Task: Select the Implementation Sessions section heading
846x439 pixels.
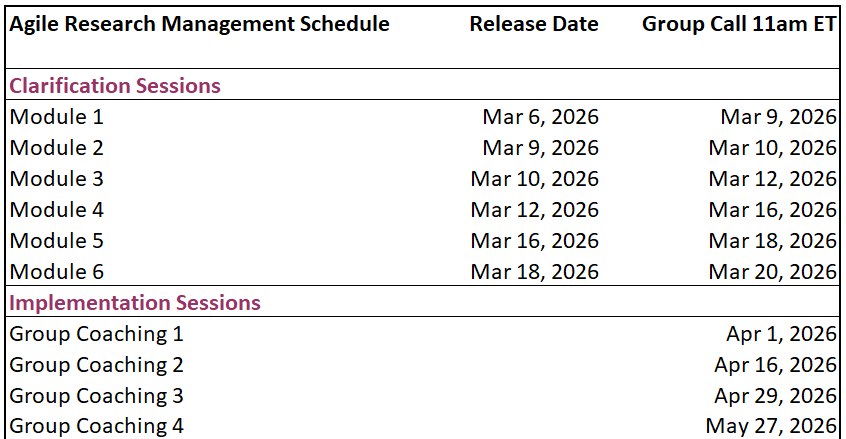Action: tap(135, 302)
